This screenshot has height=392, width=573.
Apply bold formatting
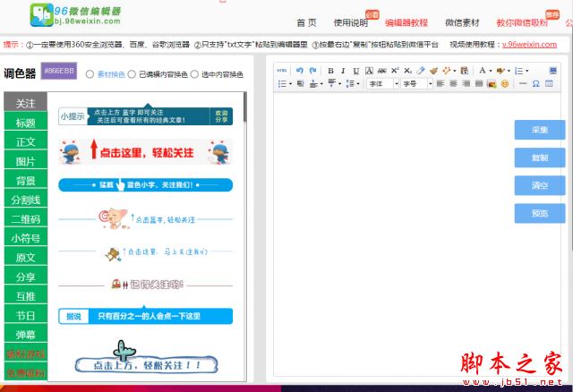[330, 71]
